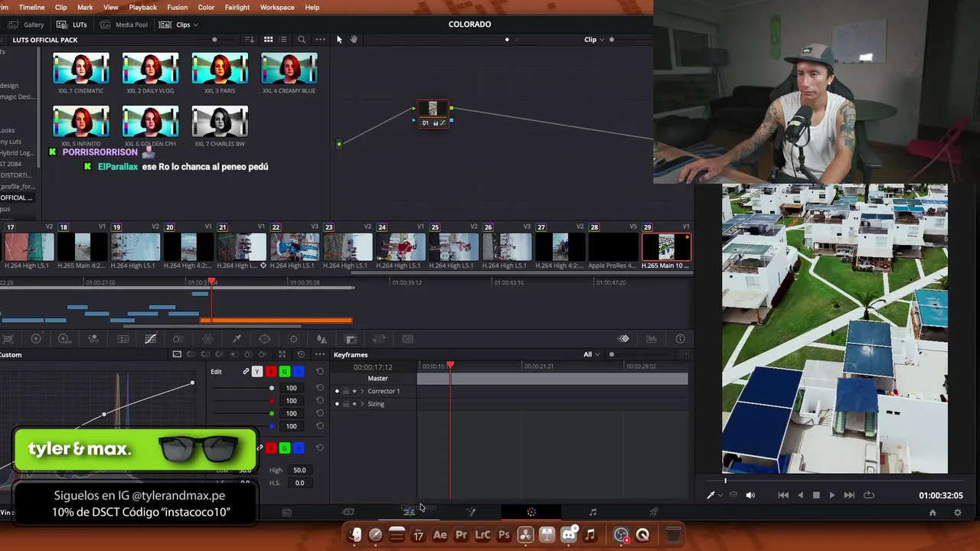Switch LUT browser to thumbnail grid view
Screen dimensions: 980x551
[268, 39]
